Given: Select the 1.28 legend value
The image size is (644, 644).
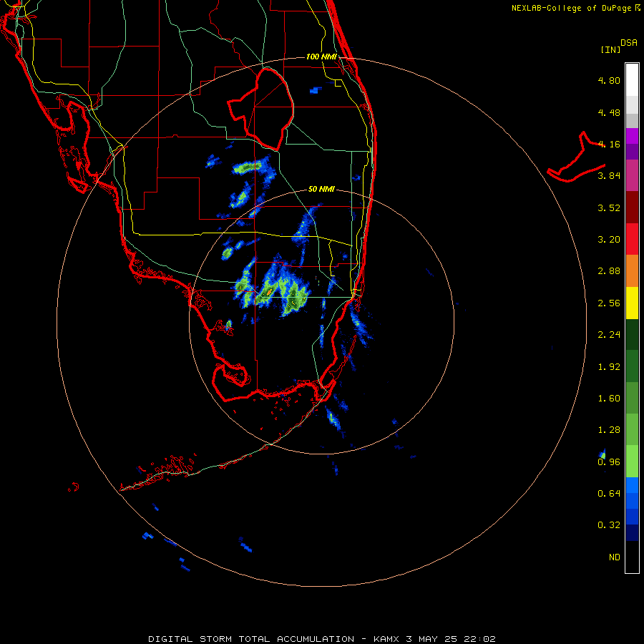Looking at the screenshot, I should (x=609, y=430).
